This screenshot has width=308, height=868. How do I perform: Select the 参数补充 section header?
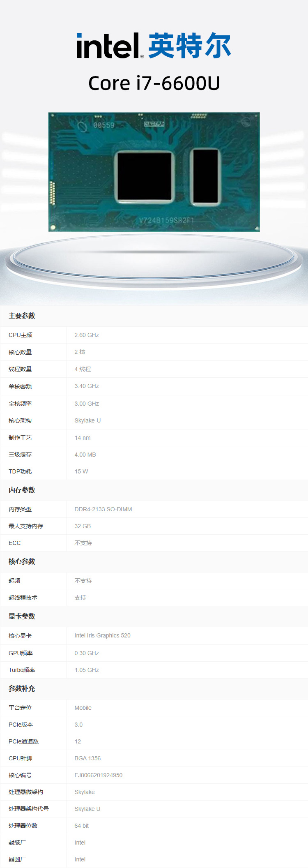22,688
